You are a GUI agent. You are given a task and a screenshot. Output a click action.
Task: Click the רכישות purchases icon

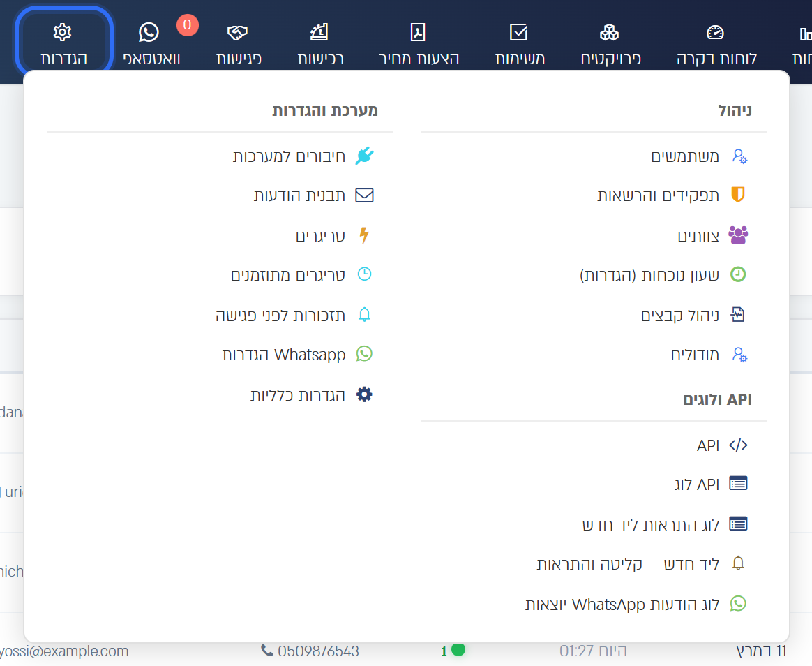tap(319, 32)
